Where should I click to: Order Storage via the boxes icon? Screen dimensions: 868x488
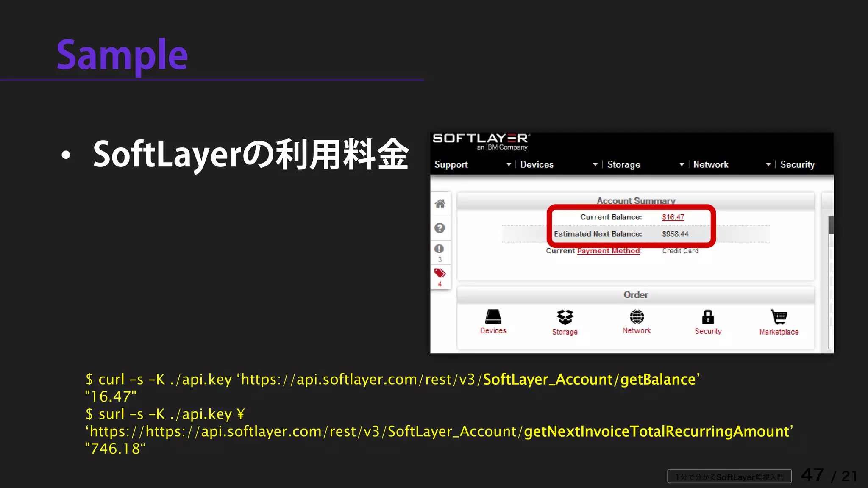[565, 317]
